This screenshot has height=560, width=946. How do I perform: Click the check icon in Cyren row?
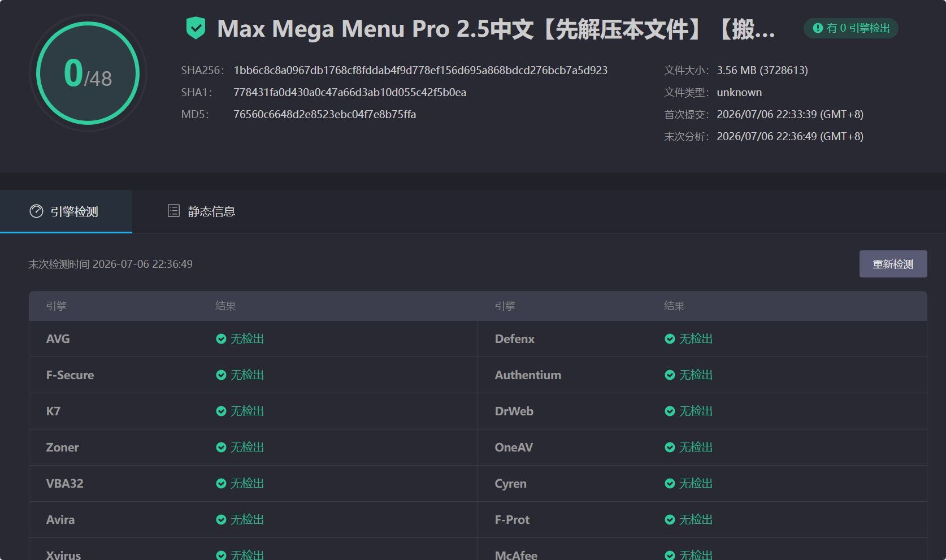(670, 483)
